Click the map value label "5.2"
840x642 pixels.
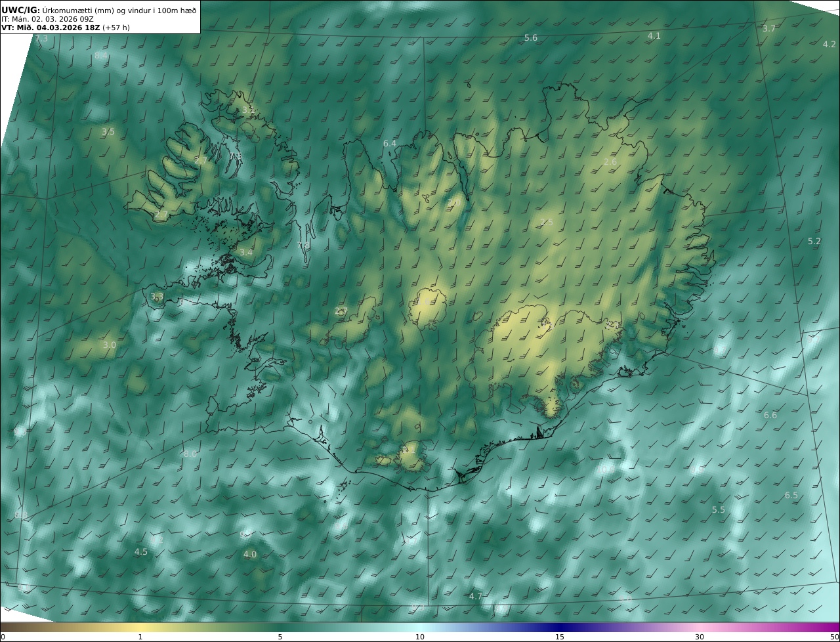814,242
